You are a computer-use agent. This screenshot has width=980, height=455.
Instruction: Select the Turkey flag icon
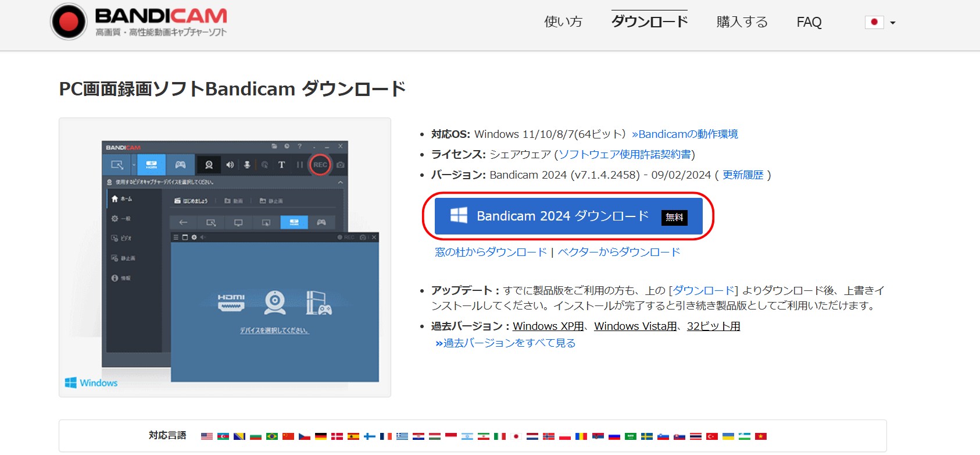point(712,436)
